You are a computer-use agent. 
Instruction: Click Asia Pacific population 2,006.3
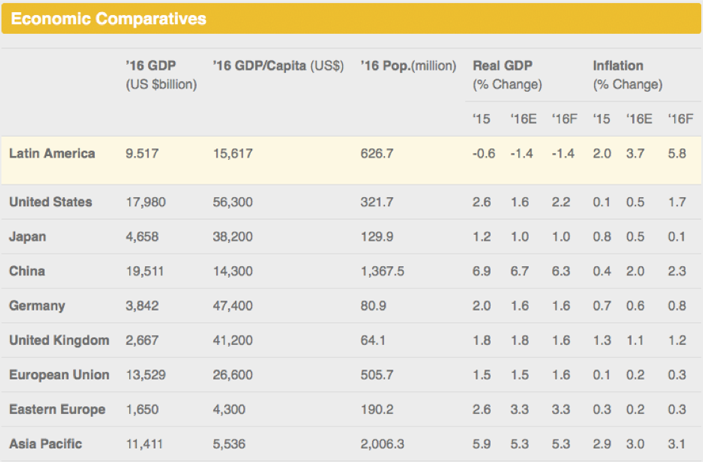pyautogui.click(x=382, y=444)
